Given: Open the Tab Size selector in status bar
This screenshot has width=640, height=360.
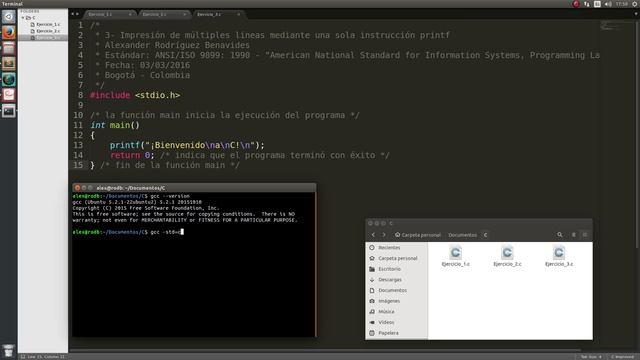Looking at the screenshot, I should click(x=591, y=357).
